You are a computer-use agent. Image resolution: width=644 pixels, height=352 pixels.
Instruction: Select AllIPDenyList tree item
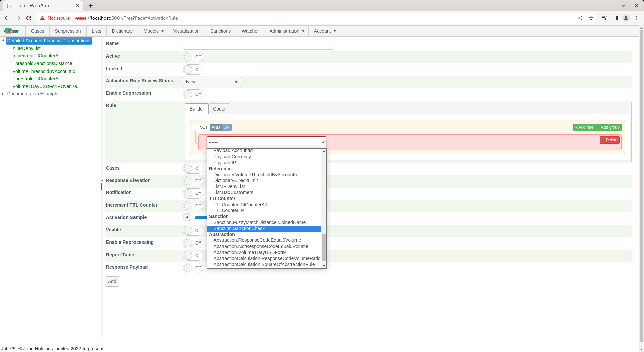coord(26,48)
